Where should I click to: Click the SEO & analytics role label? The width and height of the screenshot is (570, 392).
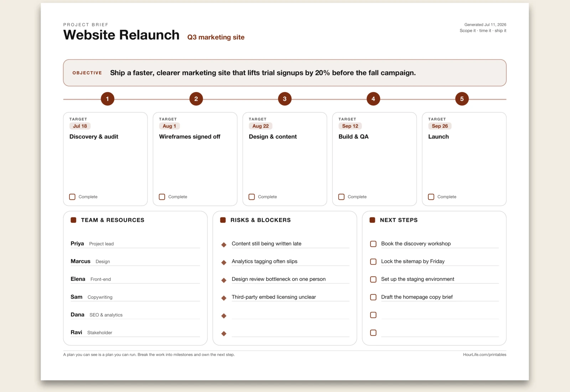(106, 315)
